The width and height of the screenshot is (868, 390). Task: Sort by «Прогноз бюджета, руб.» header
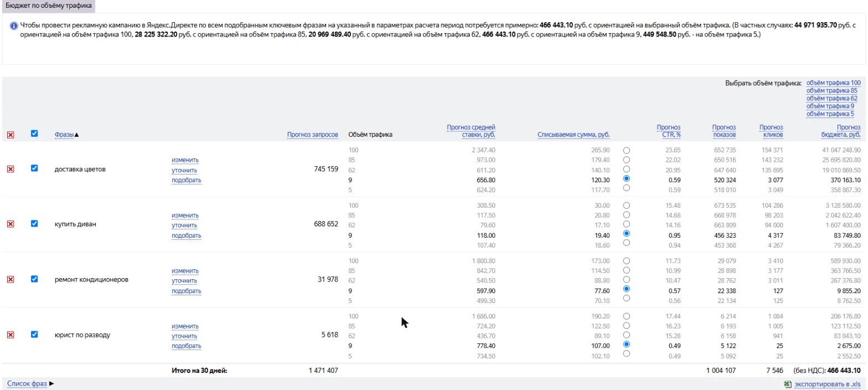841,131
